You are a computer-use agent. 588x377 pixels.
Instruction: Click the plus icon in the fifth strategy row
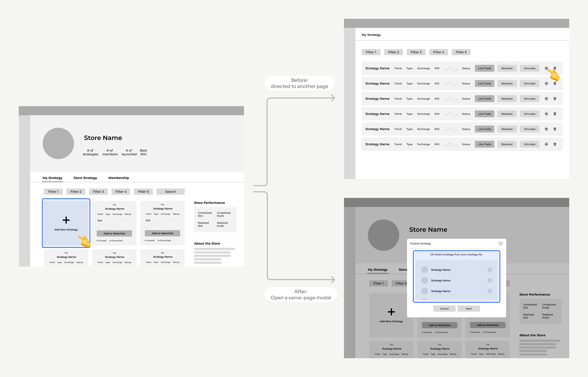click(x=546, y=129)
